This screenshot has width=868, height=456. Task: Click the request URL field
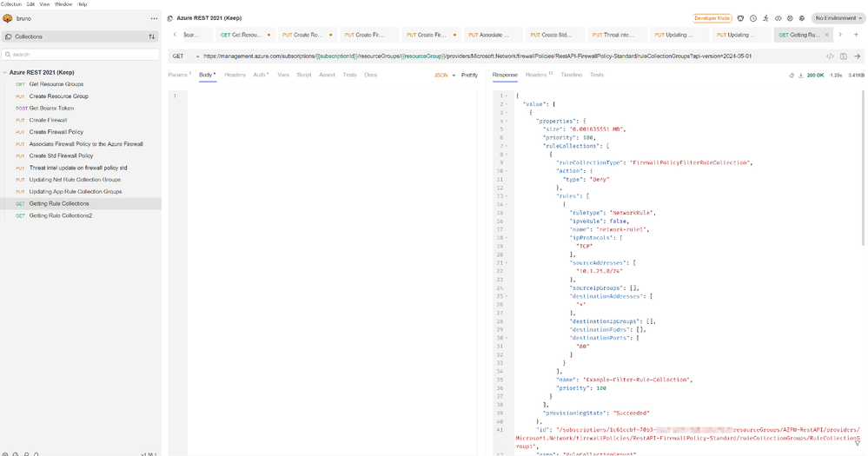tap(512, 56)
